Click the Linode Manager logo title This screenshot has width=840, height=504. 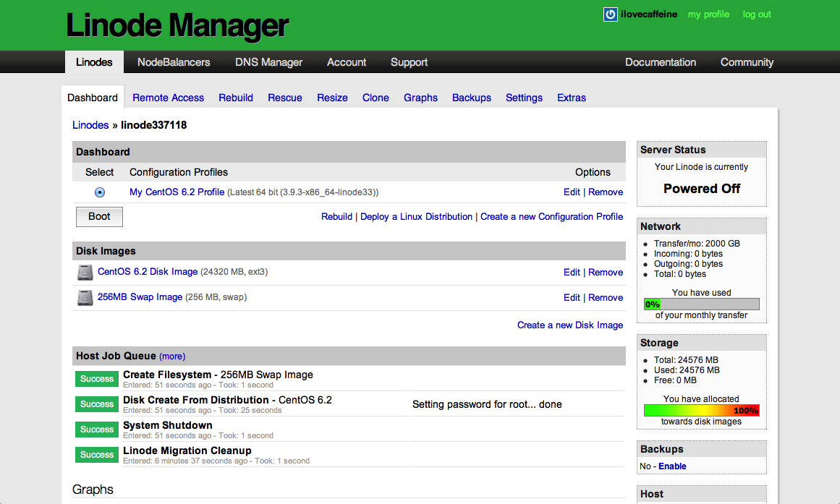[x=177, y=25]
